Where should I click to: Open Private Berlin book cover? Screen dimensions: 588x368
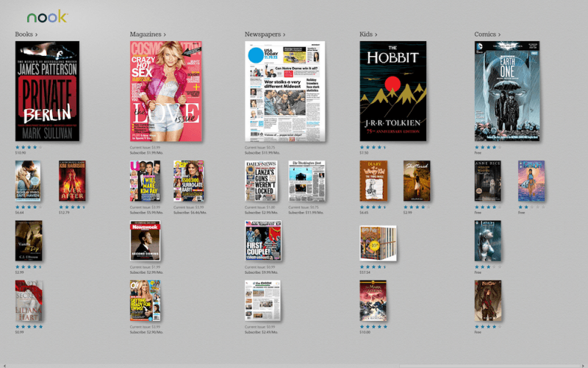(x=47, y=91)
